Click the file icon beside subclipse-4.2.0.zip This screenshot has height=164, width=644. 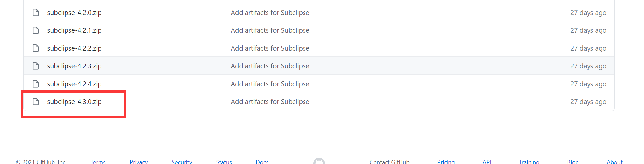36,13
